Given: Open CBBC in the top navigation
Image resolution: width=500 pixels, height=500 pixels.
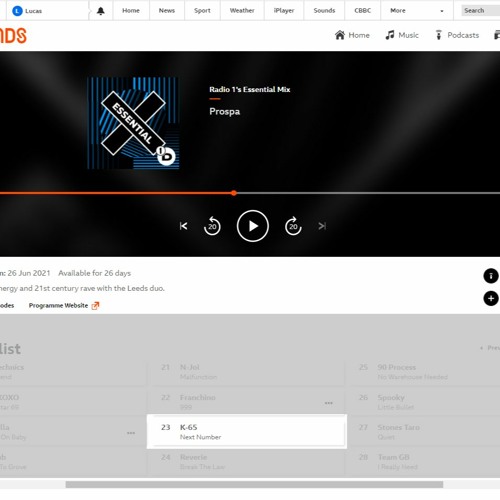Looking at the screenshot, I should pos(363,11).
